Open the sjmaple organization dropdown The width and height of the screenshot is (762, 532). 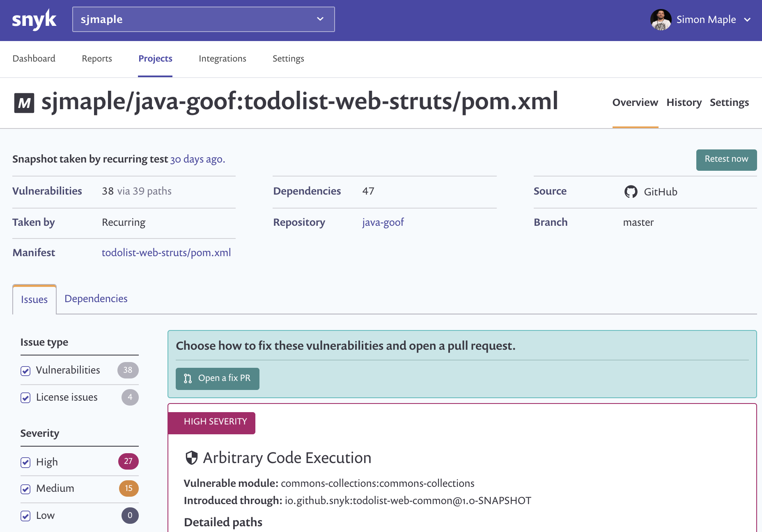point(204,19)
